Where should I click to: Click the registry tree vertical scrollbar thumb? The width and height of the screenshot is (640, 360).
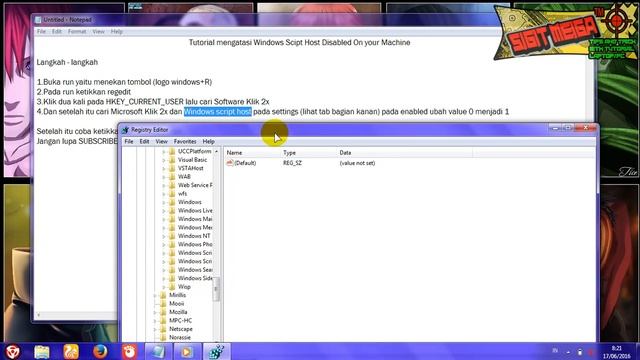pyautogui.click(x=216, y=289)
